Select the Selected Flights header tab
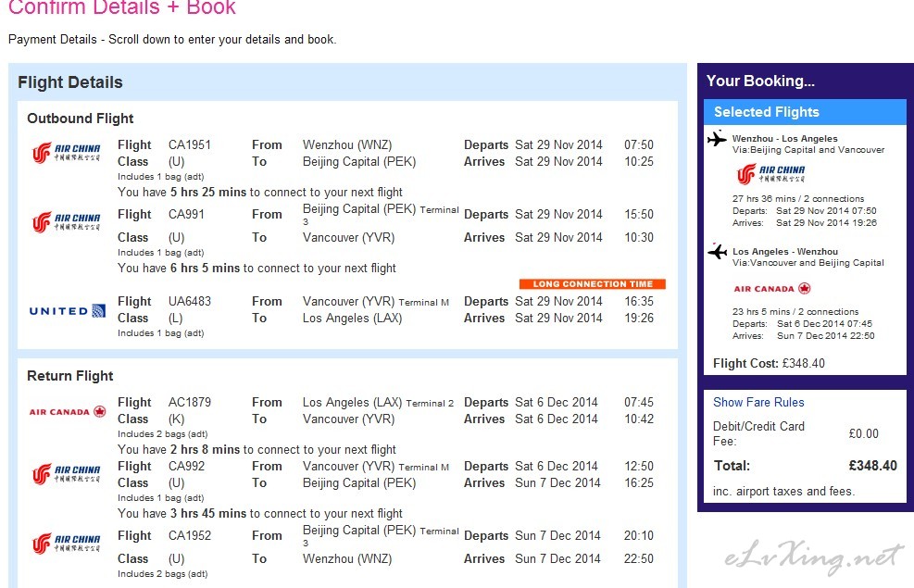 coord(805,112)
